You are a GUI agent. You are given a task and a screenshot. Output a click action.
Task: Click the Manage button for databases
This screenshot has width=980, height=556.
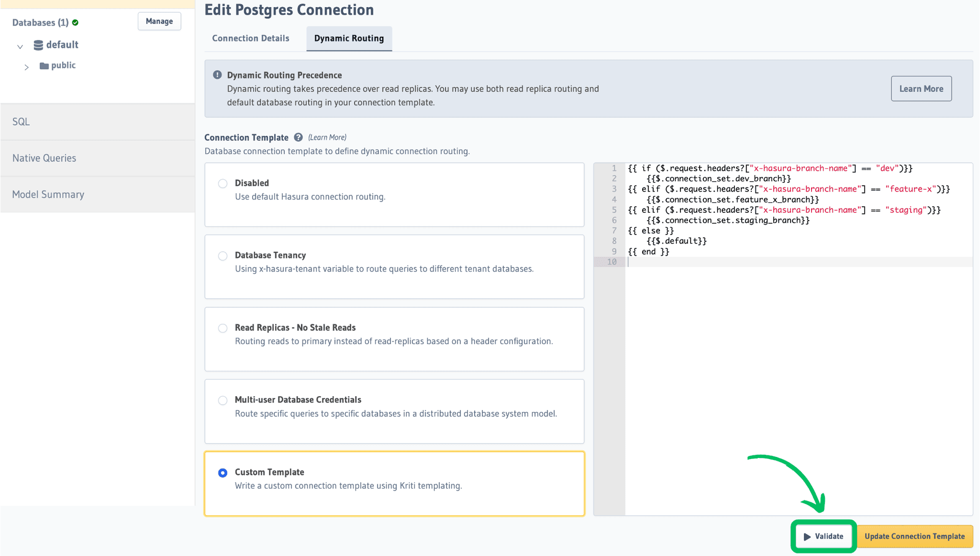point(159,21)
